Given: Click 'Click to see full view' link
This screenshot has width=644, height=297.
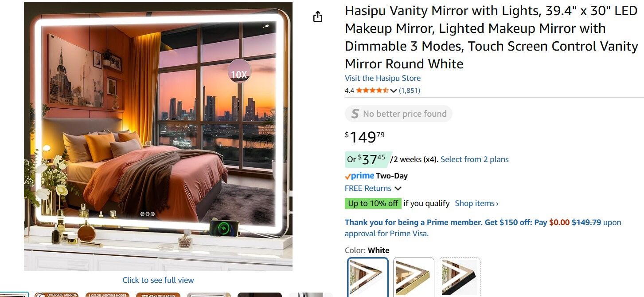Looking at the screenshot, I should coord(158,280).
